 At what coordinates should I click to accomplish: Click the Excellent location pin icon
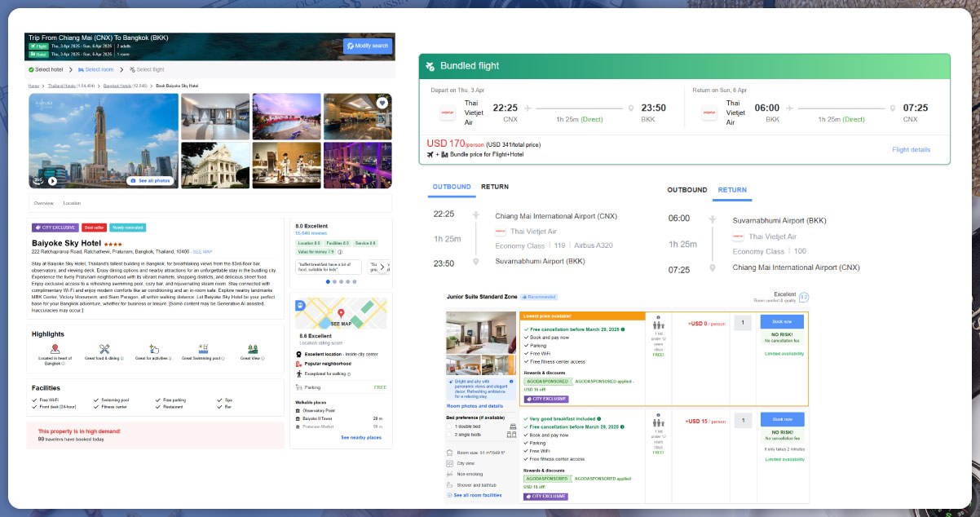click(298, 355)
